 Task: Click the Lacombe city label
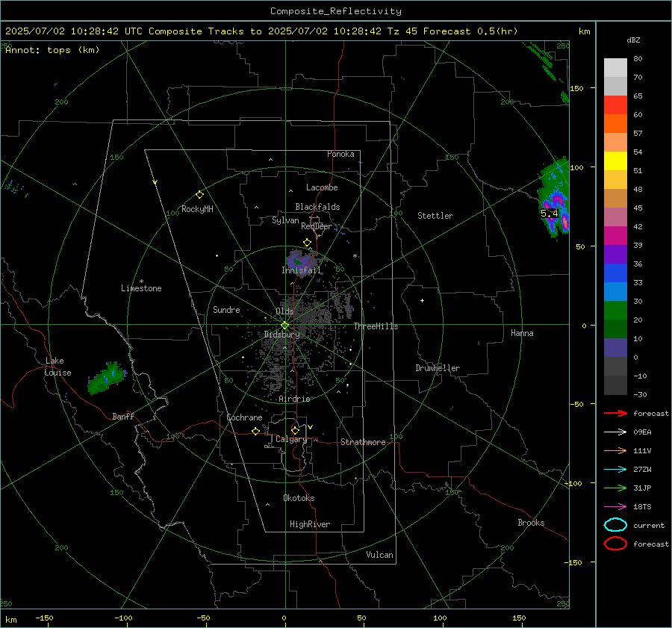tap(322, 187)
